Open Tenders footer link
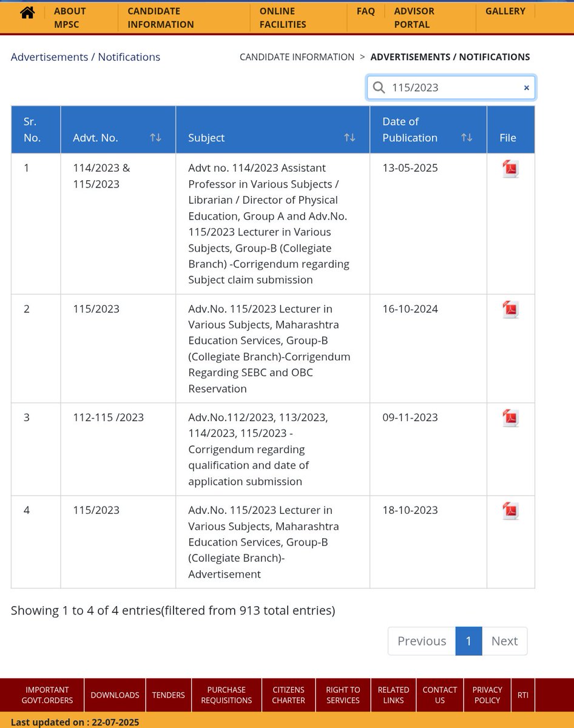Image resolution: width=574 pixels, height=728 pixels. [169, 695]
